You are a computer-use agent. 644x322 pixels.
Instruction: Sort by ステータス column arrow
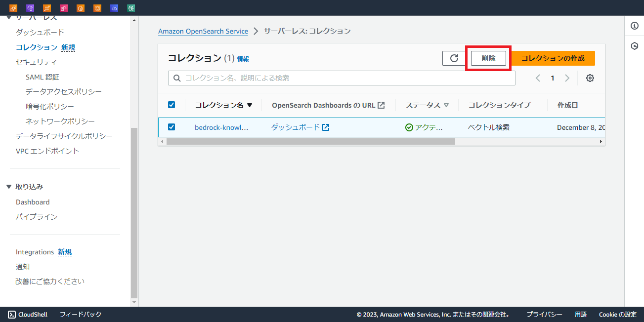(x=446, y=105)
